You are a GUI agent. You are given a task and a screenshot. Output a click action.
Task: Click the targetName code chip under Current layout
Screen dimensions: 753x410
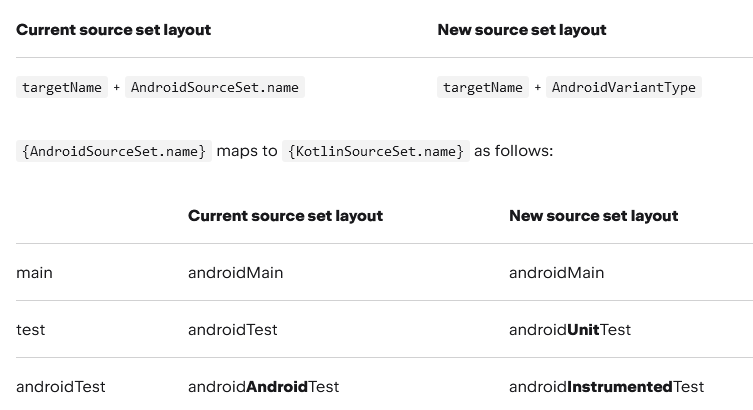(62, 87)
